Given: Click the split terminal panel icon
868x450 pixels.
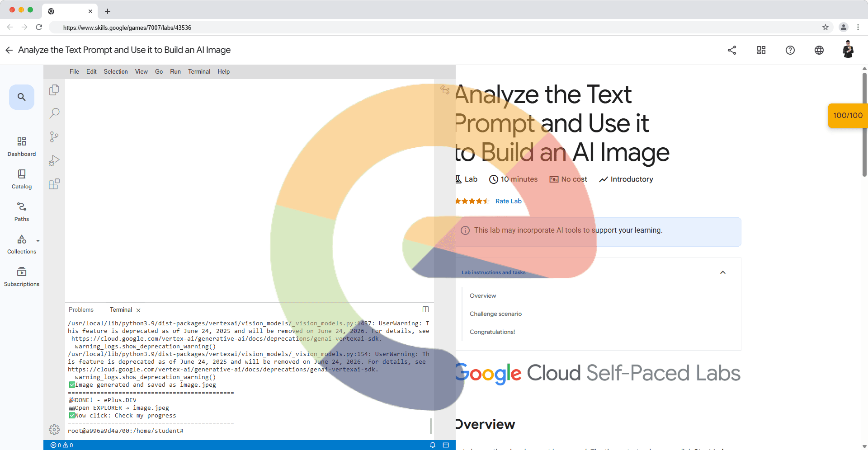Looking at the screenshot, I should tap(425, 309).
